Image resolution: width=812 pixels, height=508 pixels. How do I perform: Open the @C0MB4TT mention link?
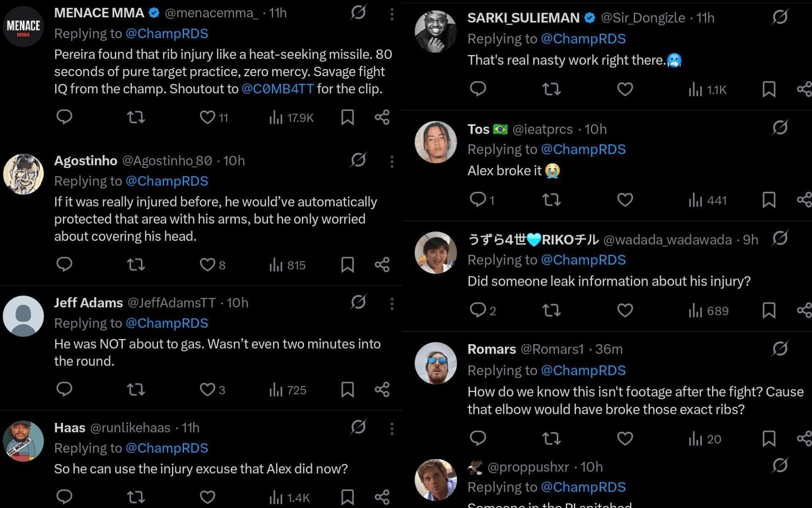277,89
